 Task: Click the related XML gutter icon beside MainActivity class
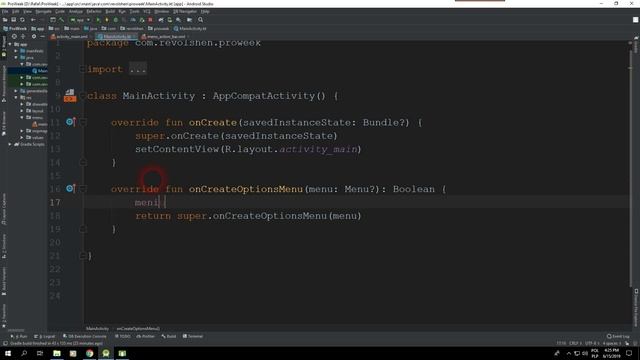point(70,96)
